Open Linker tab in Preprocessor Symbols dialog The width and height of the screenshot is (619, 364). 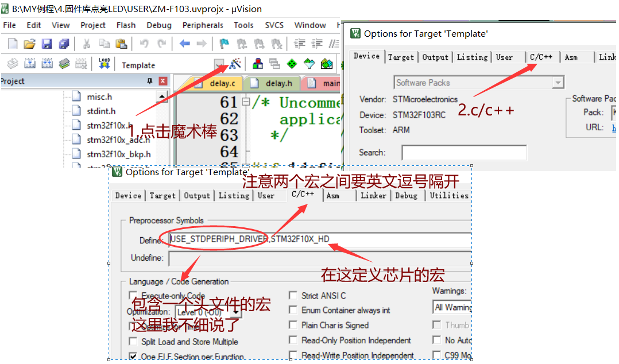point(373,195)
